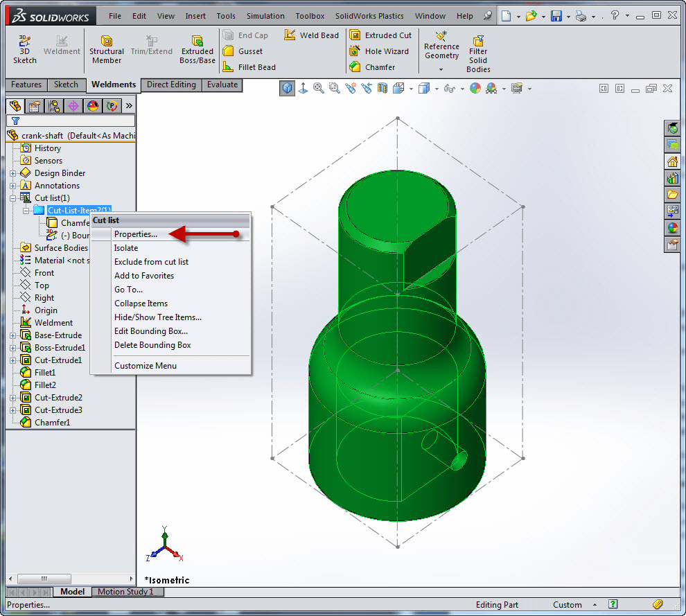Switch to the Features tab
686x616 pixels.
coord(26,85)
